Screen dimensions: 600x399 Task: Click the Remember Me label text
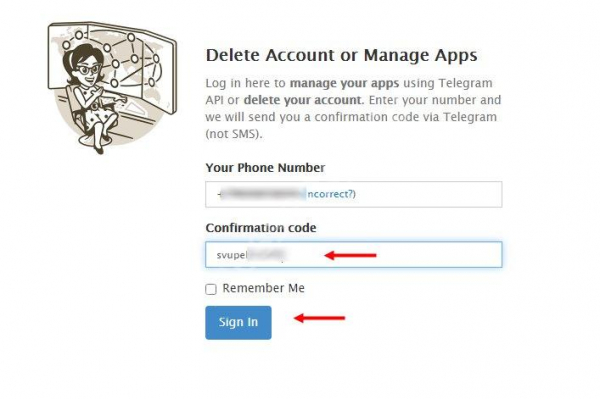point(263,288)
